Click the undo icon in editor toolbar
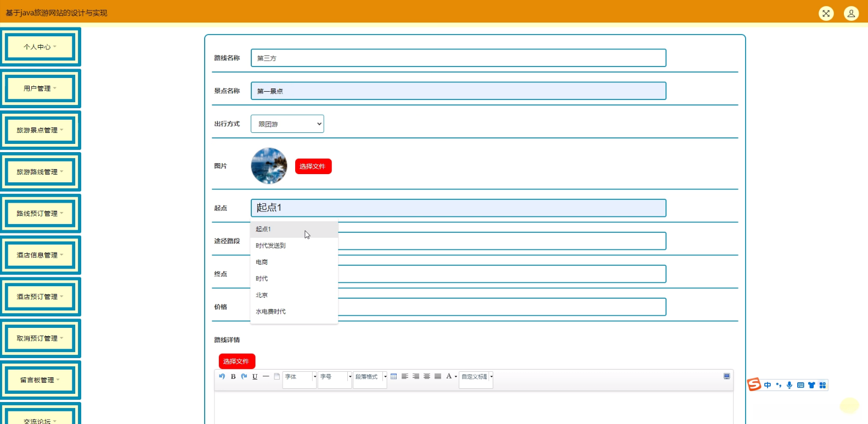 [222, 376]
